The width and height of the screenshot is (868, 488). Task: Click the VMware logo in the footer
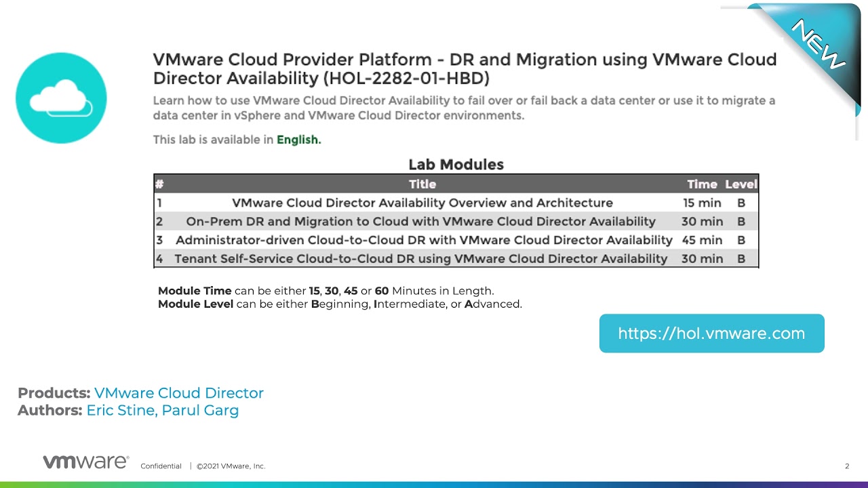85,461
